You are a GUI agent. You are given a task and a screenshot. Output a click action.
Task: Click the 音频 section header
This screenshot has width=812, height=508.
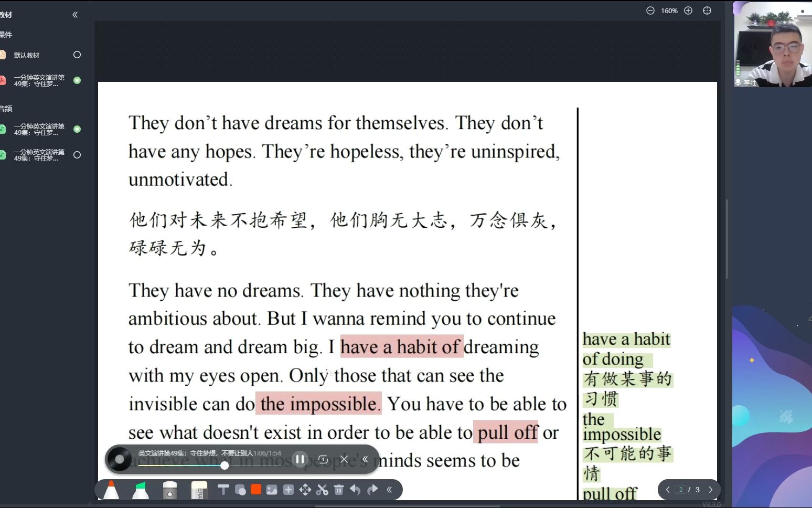(6, 109)
